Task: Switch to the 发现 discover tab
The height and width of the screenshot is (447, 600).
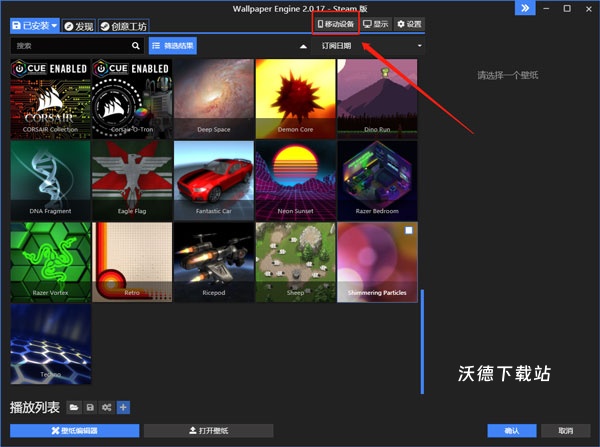Action: pos(79,26)
